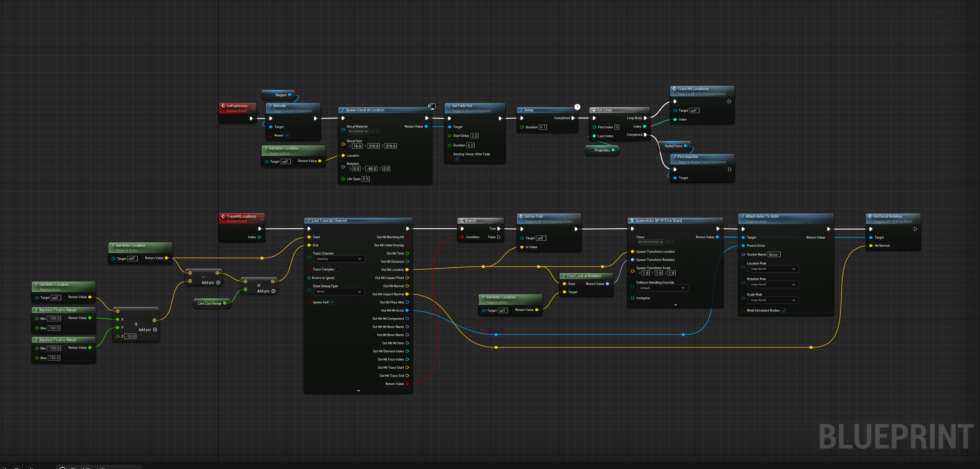Click the Decal Size X field showing 16.0
The height and width of the screenshot is (469, 980).
[x=357, y=146]
